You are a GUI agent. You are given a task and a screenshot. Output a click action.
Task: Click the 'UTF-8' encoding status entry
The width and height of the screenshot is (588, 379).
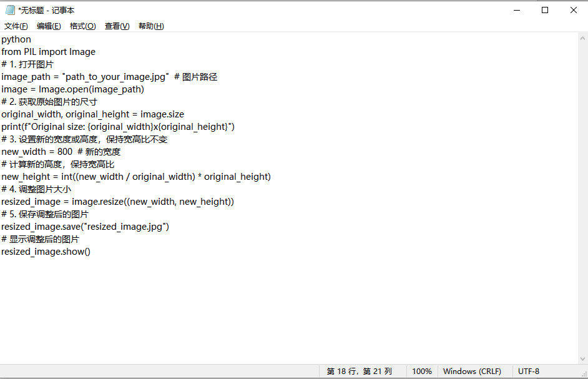[528, 372]
